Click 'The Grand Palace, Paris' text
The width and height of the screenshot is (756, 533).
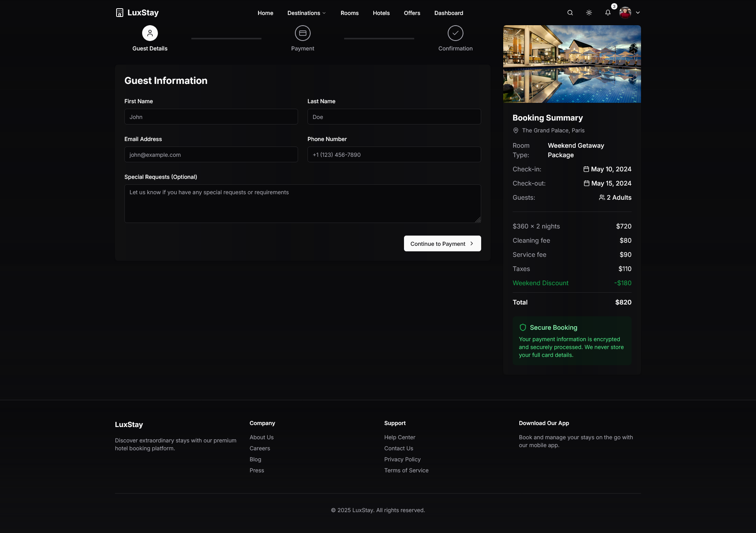(x=553, y=130)
